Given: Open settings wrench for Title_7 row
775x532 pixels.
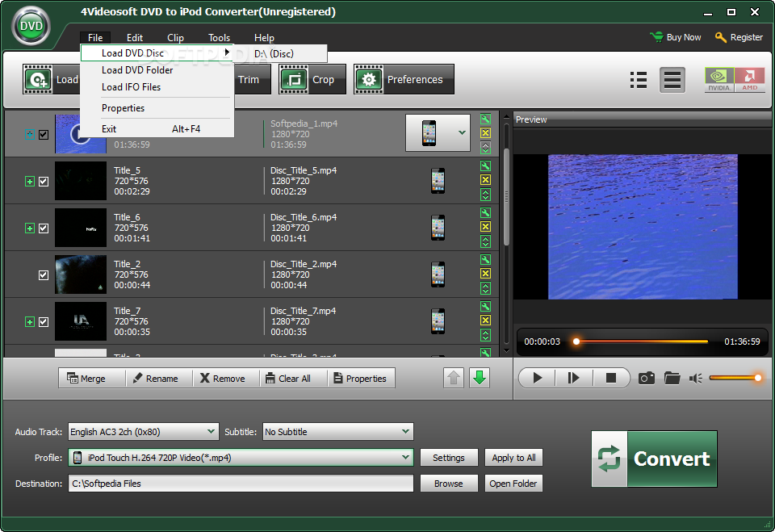Looking at the screenshot, I should [485, 307].
